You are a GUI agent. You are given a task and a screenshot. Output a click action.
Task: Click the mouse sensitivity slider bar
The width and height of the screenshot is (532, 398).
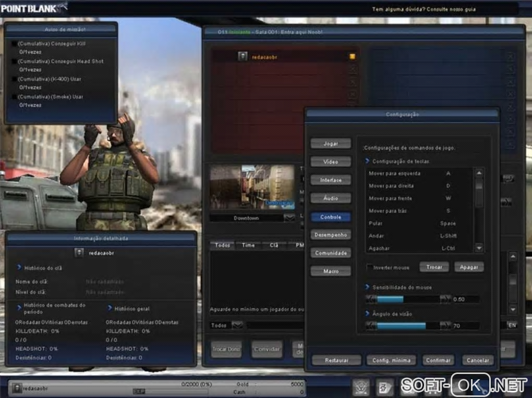[x=408, y=299]
